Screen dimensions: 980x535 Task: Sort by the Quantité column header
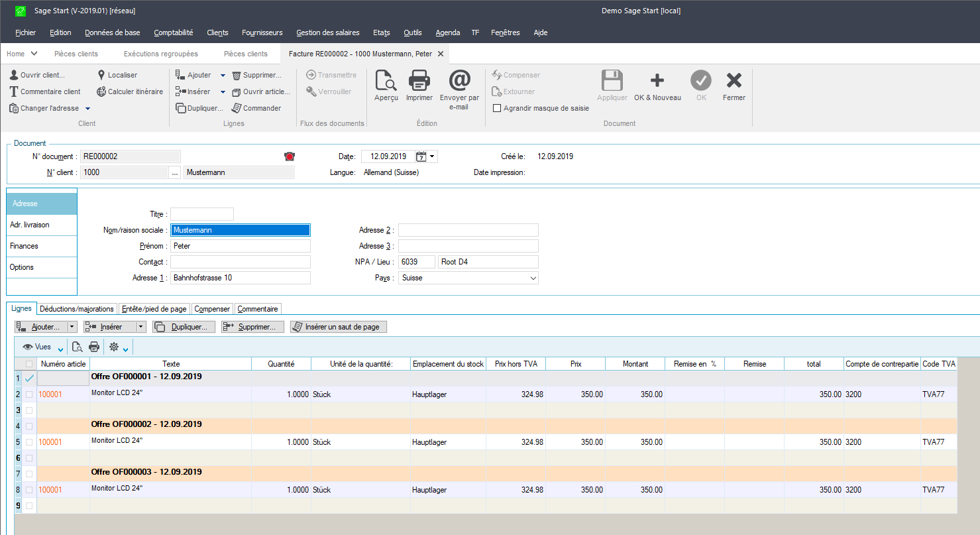[280, 364]
